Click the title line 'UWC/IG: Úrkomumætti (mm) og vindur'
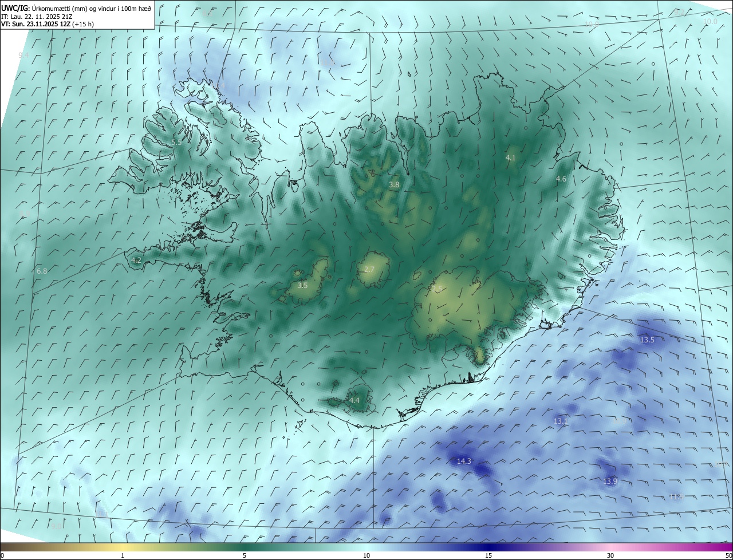Image resolution: width=733 pixels, height=560 pixels. (x=76, y=7)
